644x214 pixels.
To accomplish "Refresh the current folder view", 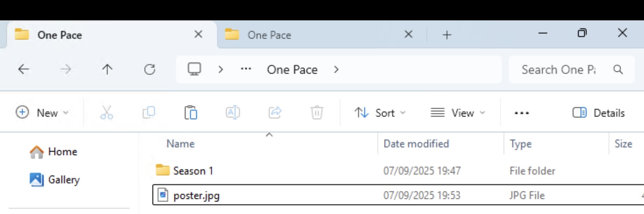I will [x=149, y=69].
